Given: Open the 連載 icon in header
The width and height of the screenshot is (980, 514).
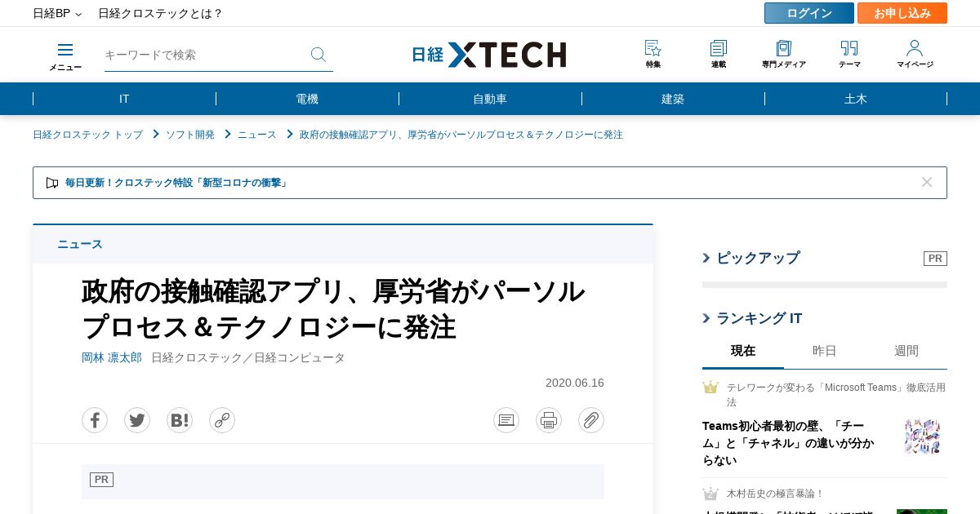Looking at the screenshot, I should [x=719, y=55].
